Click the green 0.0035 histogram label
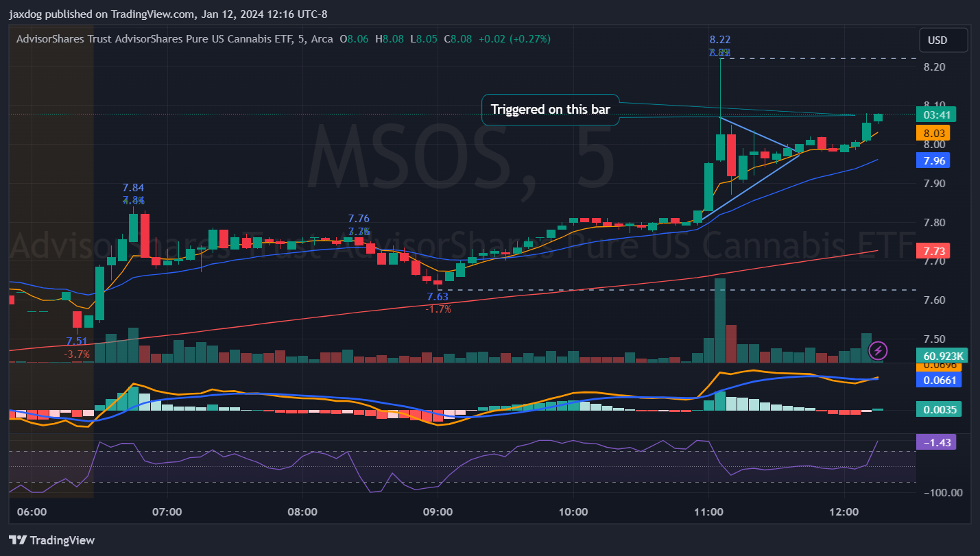Viewport: 980px width, 556px height. point(938,409)
